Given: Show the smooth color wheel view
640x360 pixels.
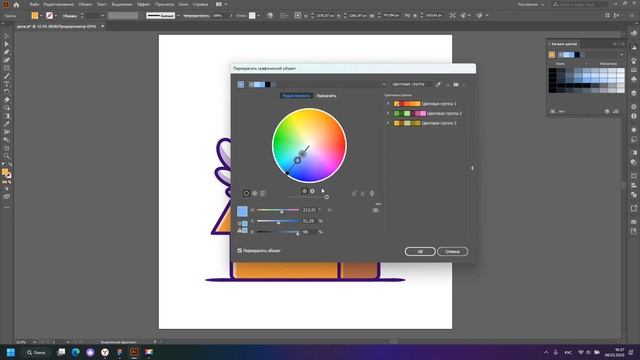Looking at the screenshot, I should pyautogui.click(x=246, y=193).
